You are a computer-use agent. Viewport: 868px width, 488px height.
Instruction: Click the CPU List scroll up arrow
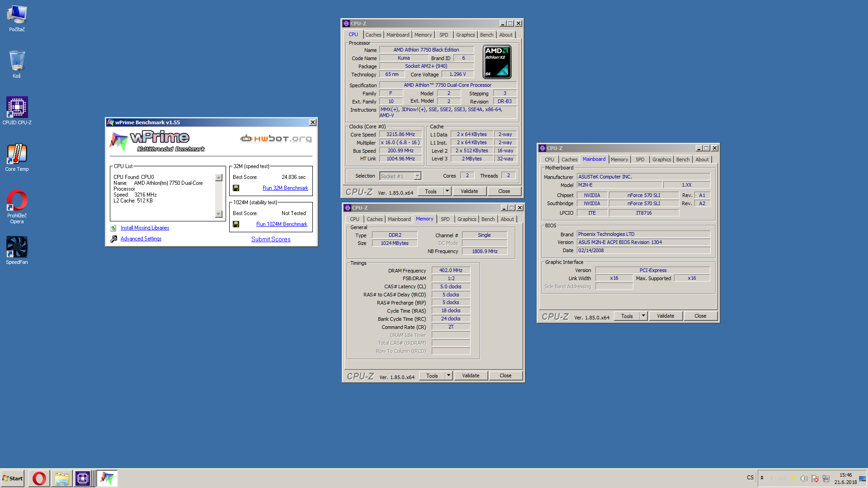pos(219,178)
